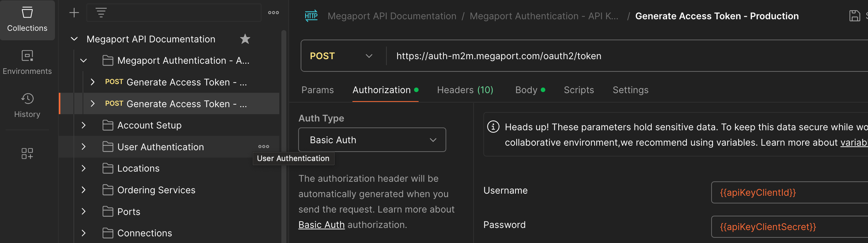Expand the Account Setup folder
Viewport: 868px width, 243px height.
point(84,125)
